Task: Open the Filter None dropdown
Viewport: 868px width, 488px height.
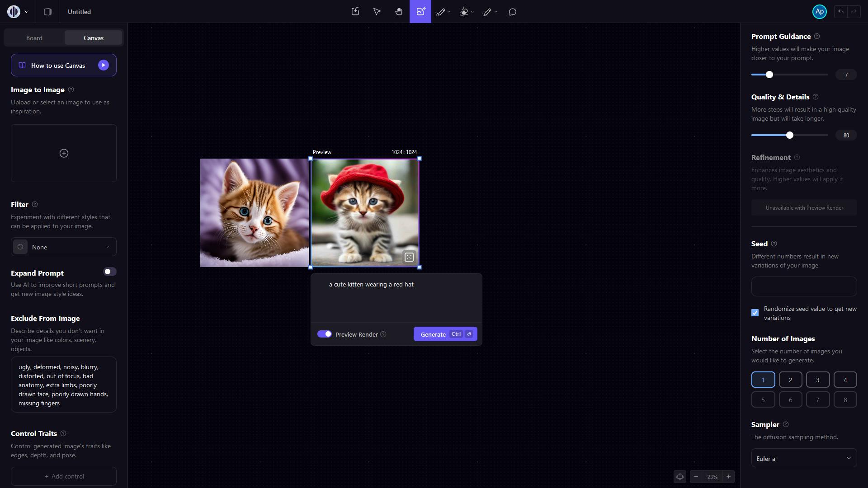Action: [64, 247]
